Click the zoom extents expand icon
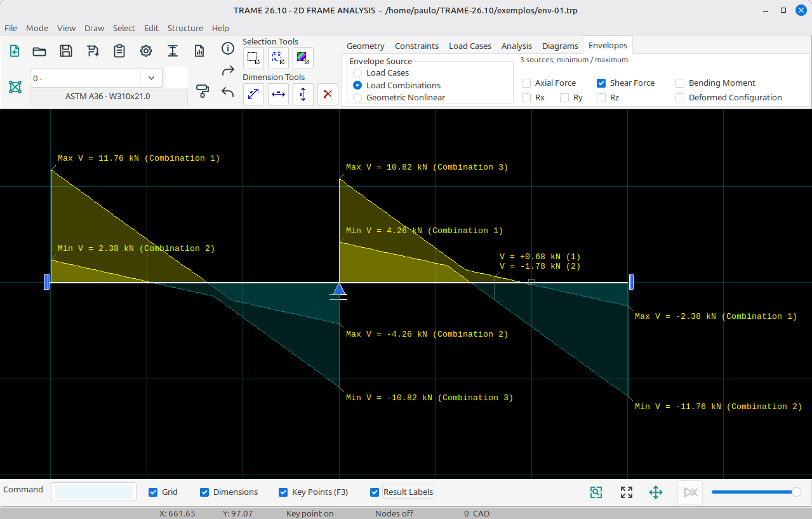The height and width of the screenshot is (519, 812). click(627, 492)
